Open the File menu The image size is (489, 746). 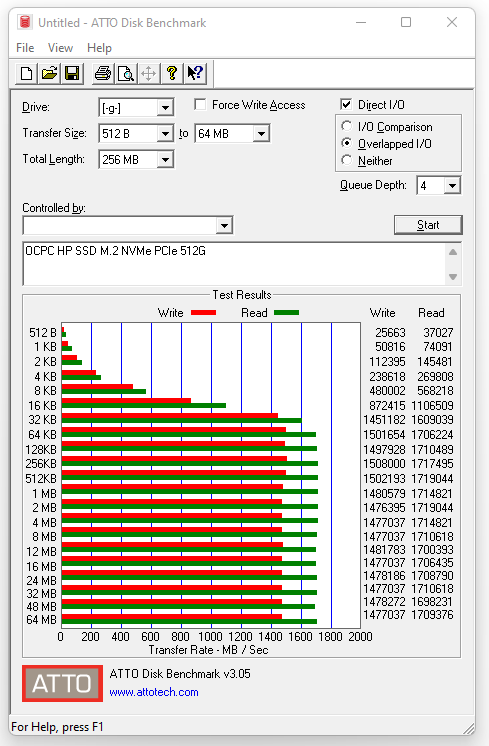click(x=25, y=48)
